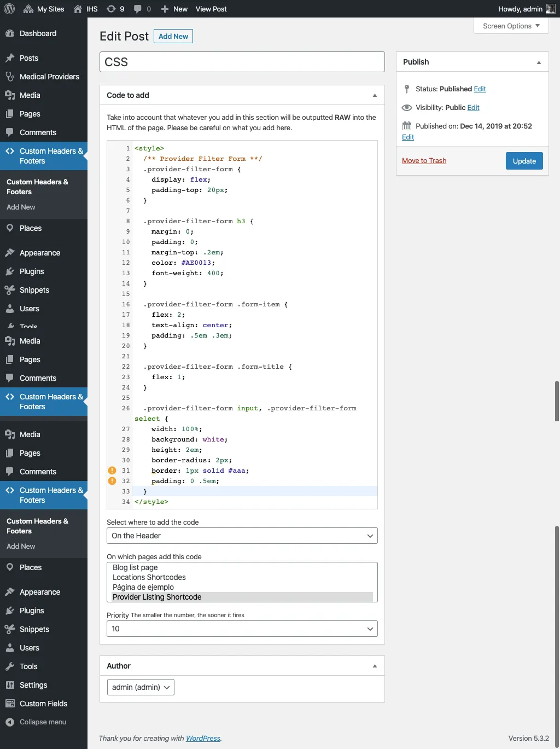Click the status pin icon in Publish box
Viewport: 560px width, 749px height.
pyautogui.click(x=407, y=89)
